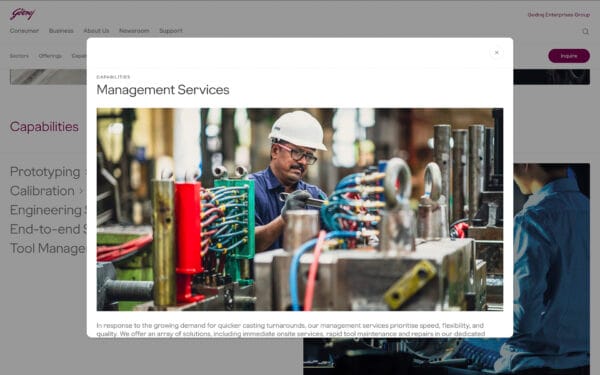Open the Tool Management capability item

coord(48,248)
